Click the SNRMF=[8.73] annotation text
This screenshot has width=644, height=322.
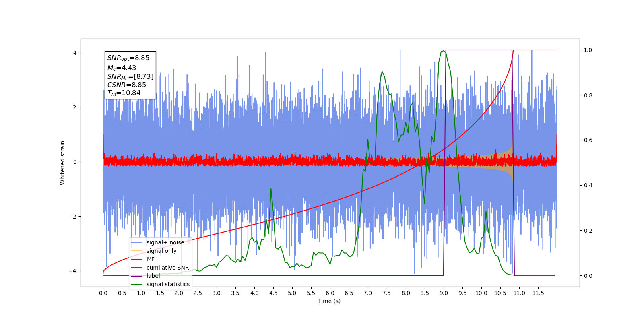[130, 76]
